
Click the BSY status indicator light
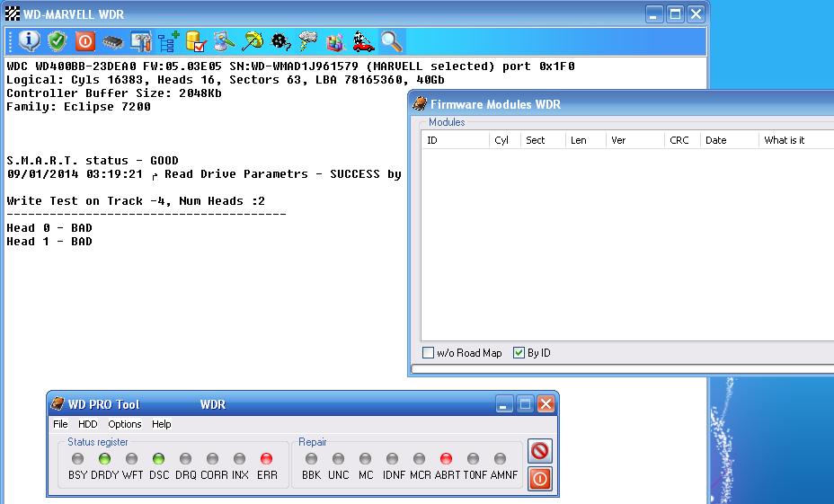(x=77, y=458)
